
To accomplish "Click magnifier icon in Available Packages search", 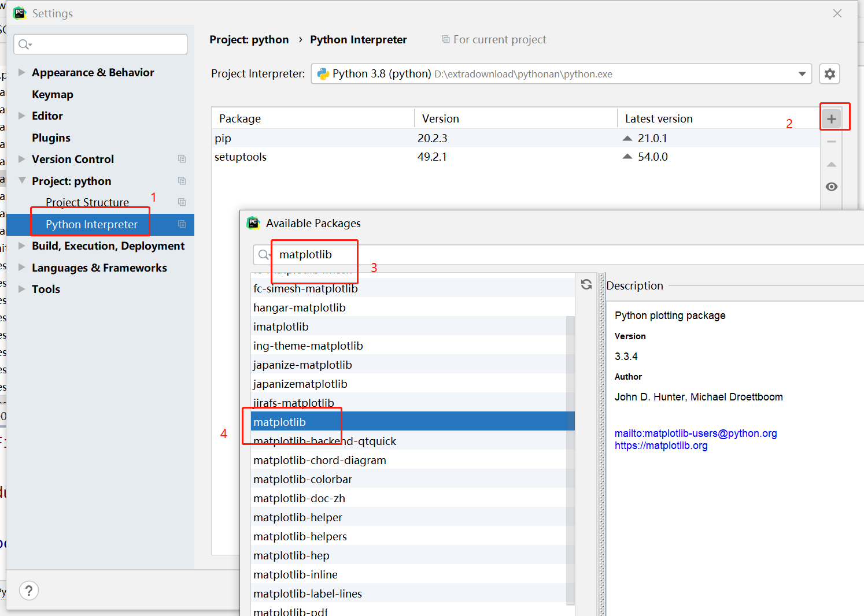I will 264,255.
